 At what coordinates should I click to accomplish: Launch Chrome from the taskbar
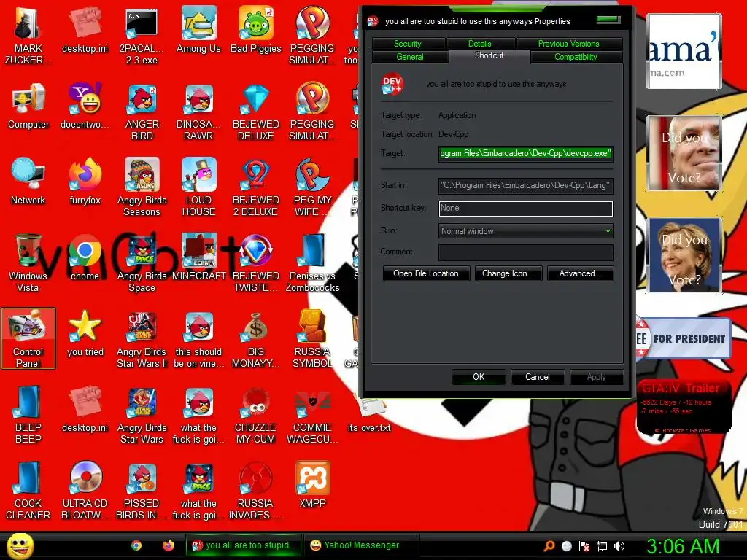point(136,545)
